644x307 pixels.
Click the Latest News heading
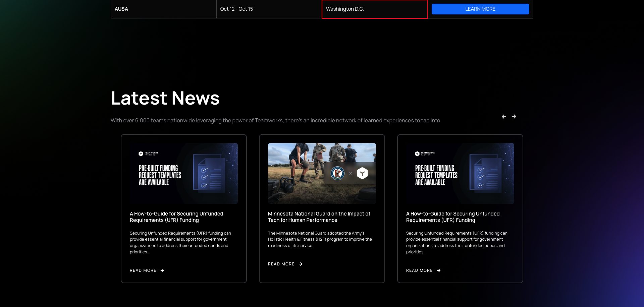click(165, 98)
